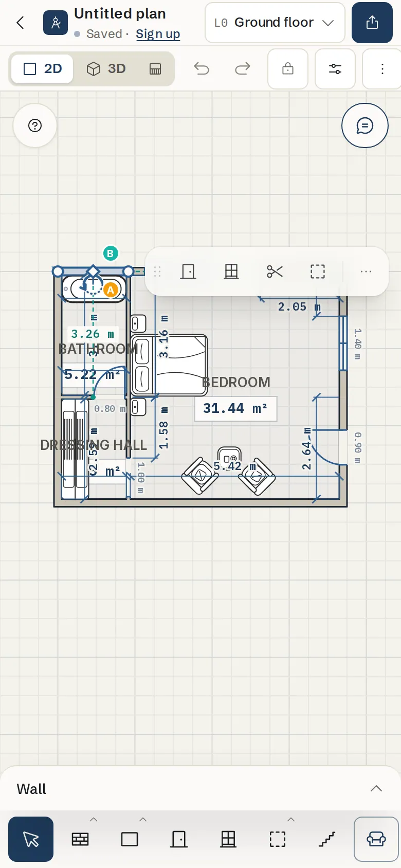
Task: Select the bed in the bedroom
Action: click(169, 365)
